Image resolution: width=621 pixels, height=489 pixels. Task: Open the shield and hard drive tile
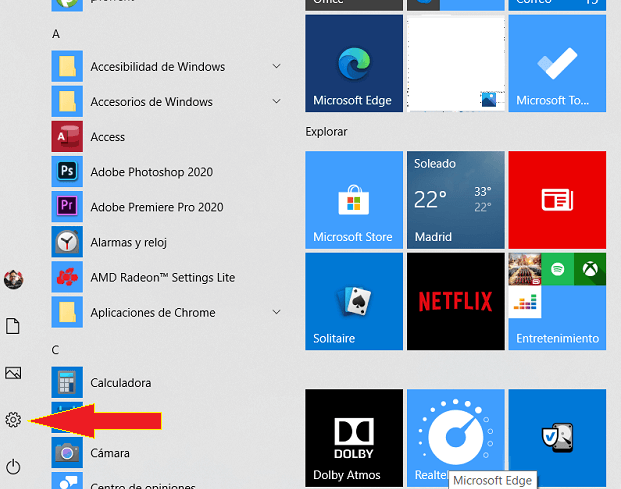[x=557, y=438]
